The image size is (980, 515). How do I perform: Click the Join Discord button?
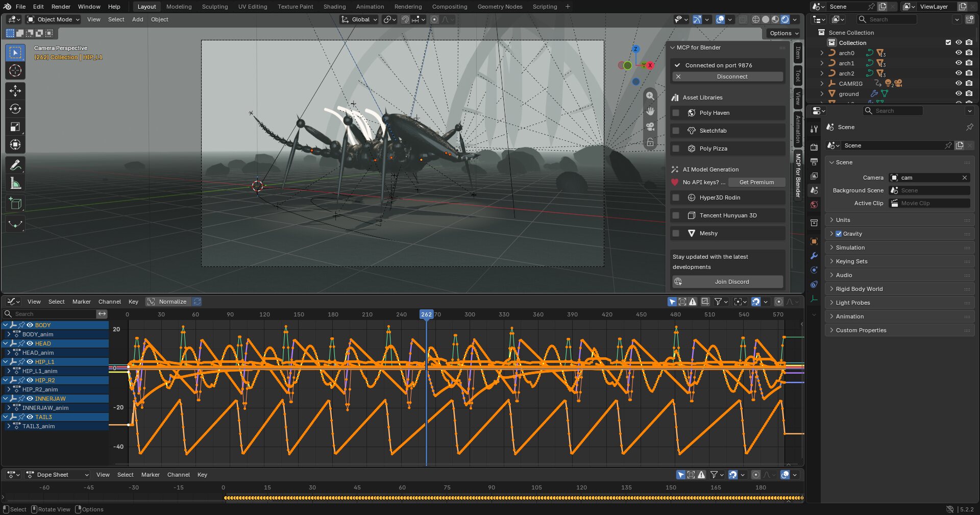click(728, 282)
